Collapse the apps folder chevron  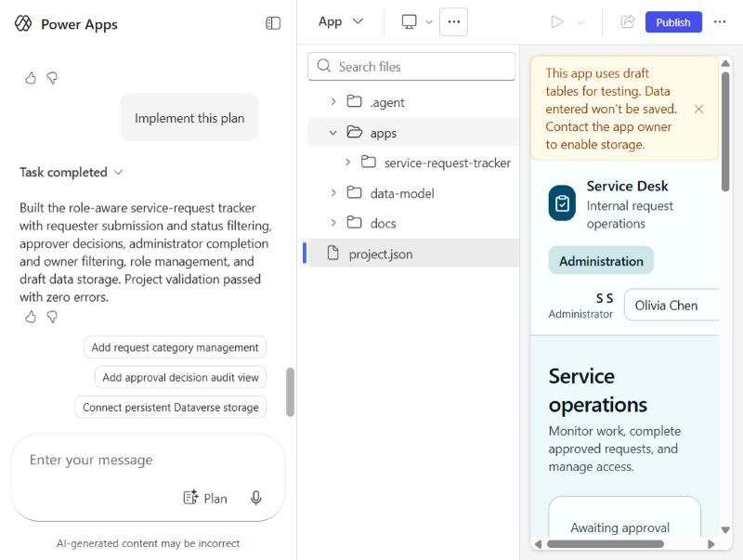(333, 133)
